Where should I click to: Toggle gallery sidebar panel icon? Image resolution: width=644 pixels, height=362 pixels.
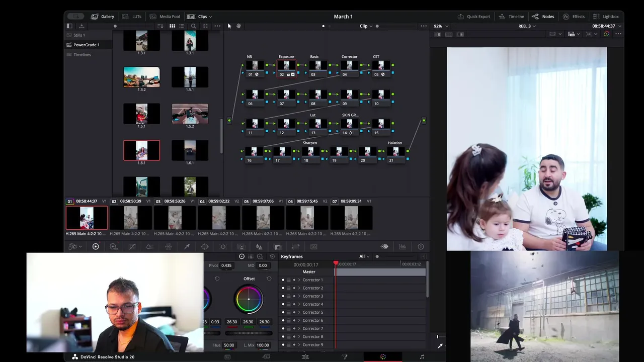[x=69, y=26]
